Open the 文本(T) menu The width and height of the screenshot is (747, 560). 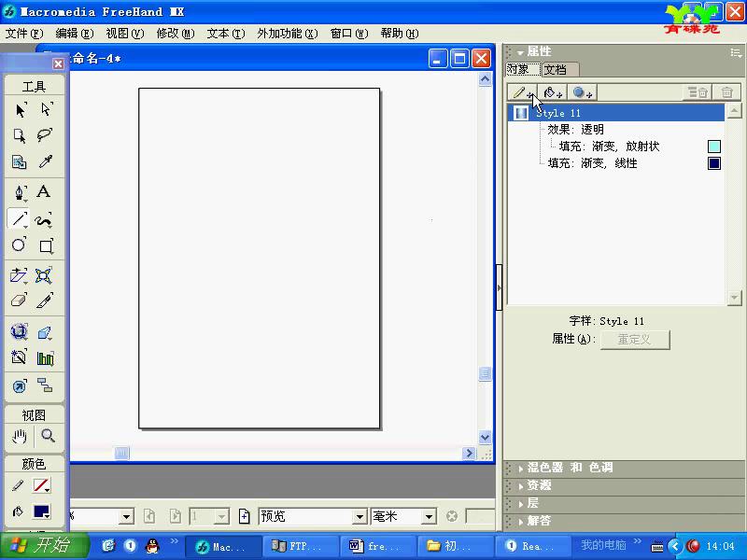226,34
